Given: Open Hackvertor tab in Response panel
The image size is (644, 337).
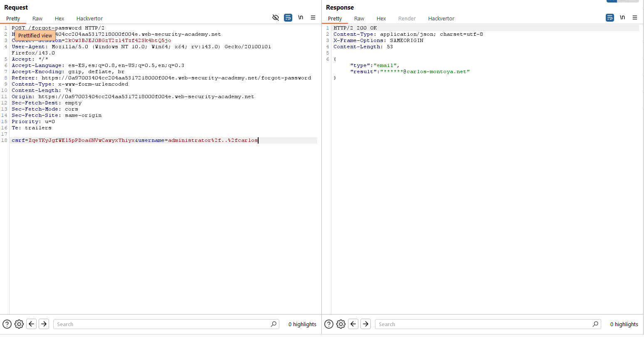Looking at the screenshot, I should coord(441,18).
